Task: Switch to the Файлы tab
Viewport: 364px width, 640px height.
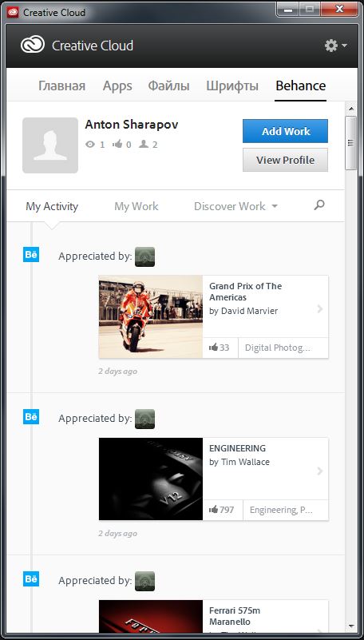Action: point(168,85)
